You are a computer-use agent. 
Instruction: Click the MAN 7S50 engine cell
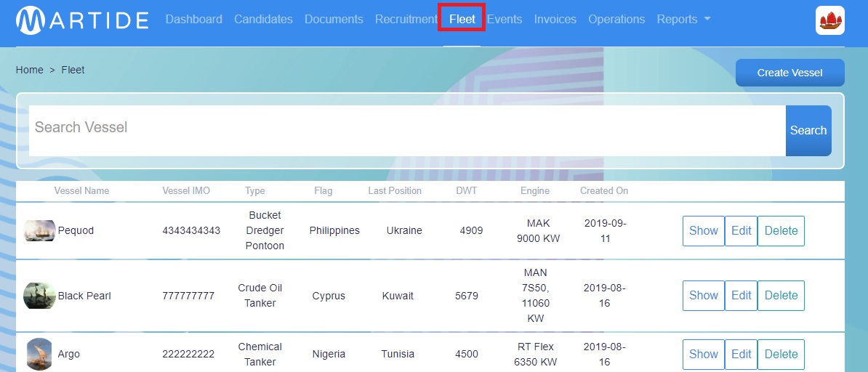click(535, 296)
